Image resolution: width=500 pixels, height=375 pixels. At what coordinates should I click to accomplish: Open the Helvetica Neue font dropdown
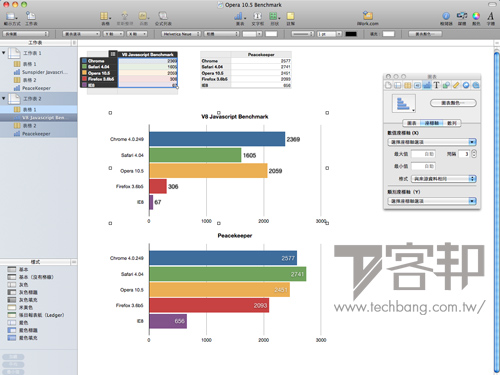point(181,34)
